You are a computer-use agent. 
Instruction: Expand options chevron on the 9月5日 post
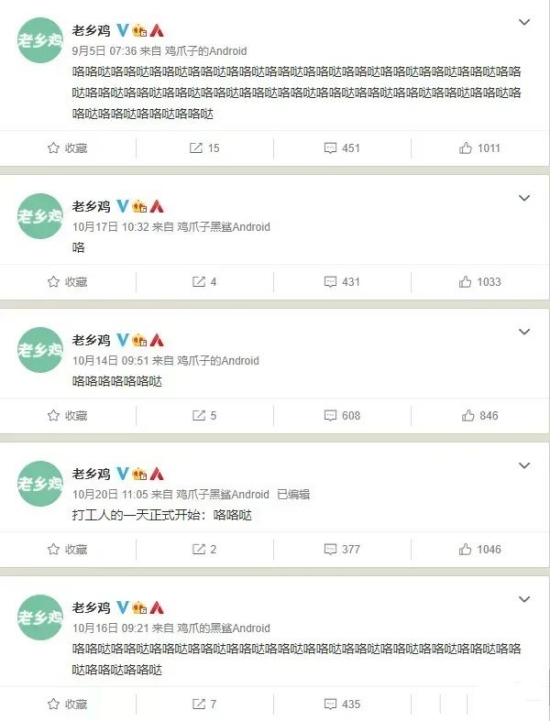click(x=524, y=22)
